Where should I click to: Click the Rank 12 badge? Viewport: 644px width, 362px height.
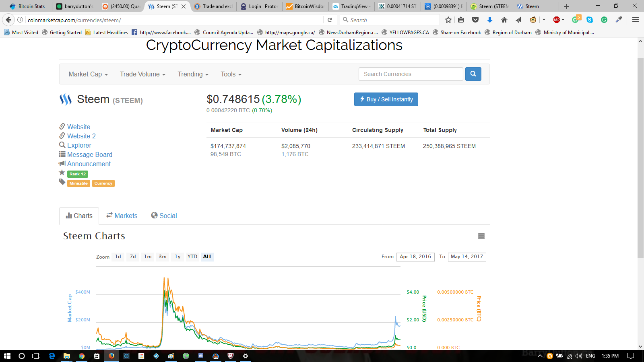click(78, 174)
